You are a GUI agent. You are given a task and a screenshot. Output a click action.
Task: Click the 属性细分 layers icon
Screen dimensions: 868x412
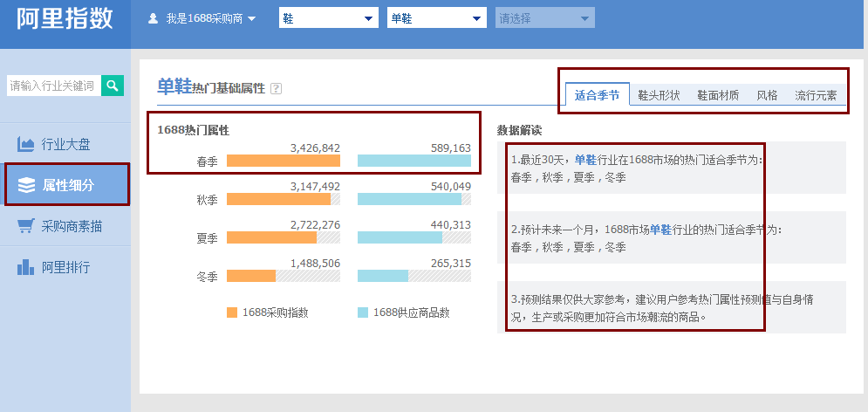click(x=26, y=185)
